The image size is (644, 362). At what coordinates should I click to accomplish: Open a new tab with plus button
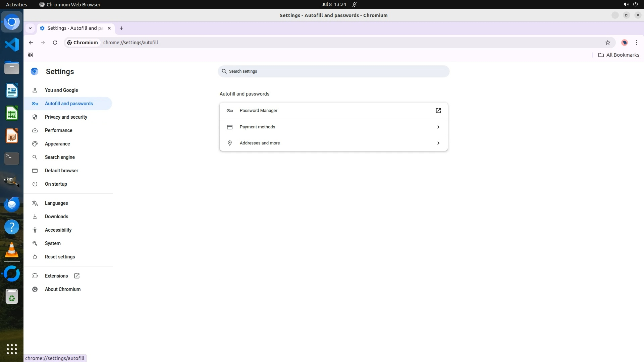tap(121, 28)
